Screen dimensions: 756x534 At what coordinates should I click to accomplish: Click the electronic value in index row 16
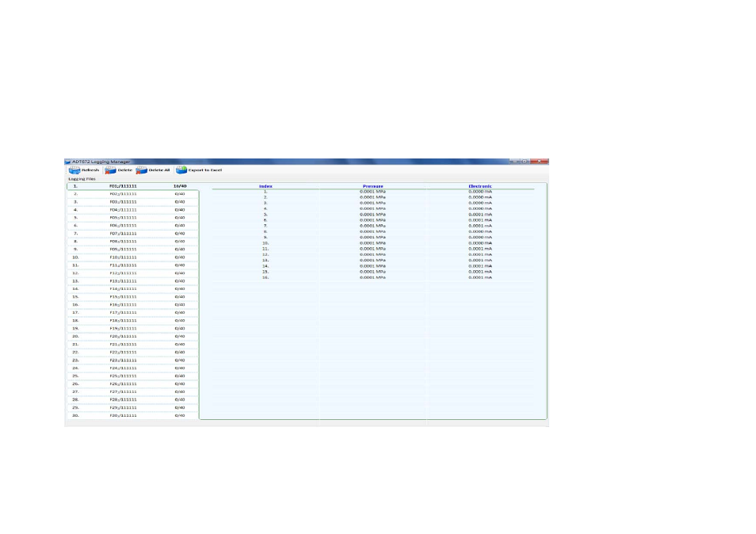click(480, 277)
